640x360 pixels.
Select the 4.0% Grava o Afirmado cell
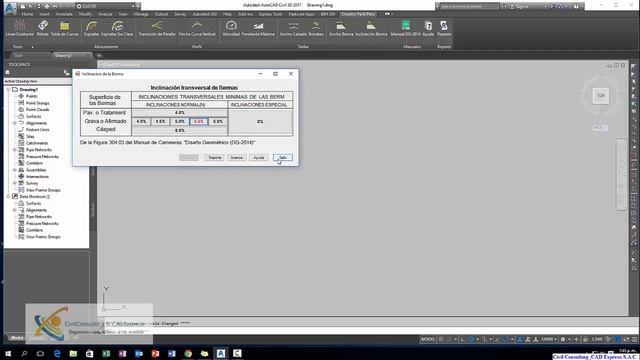point(141,122)
